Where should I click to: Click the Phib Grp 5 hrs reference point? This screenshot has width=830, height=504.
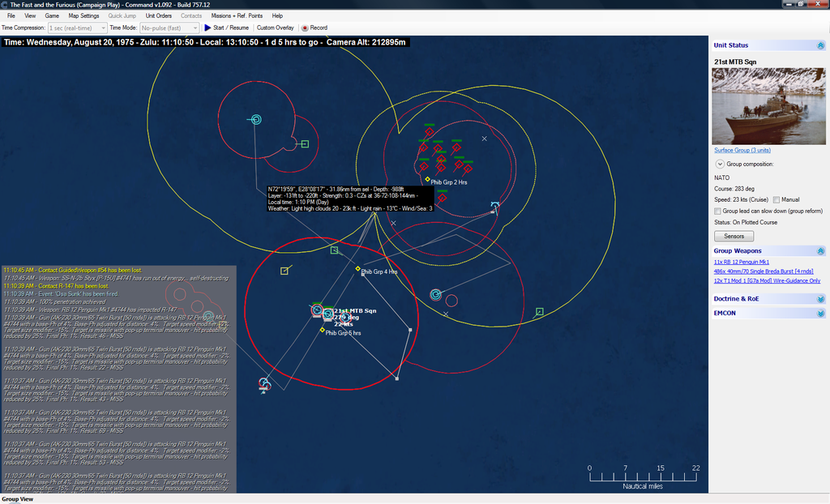[323, 330]
